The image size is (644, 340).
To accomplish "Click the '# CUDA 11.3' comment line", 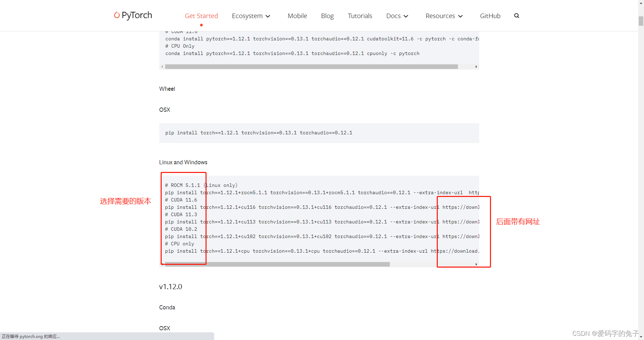I will (x=181, y=214).
